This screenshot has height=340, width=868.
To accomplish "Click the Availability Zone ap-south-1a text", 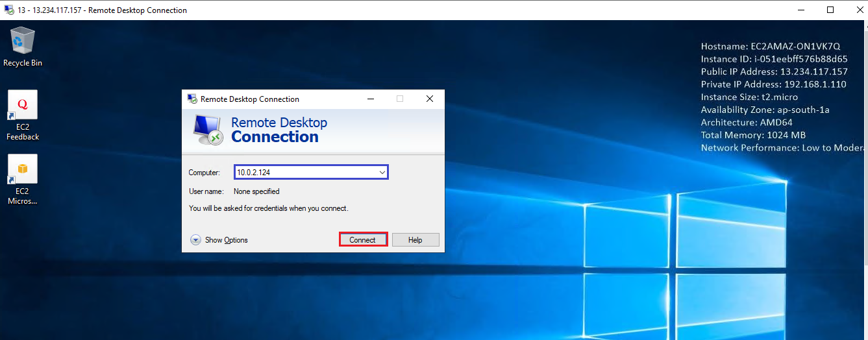I will pyautogui.click(x=765, y=110).
